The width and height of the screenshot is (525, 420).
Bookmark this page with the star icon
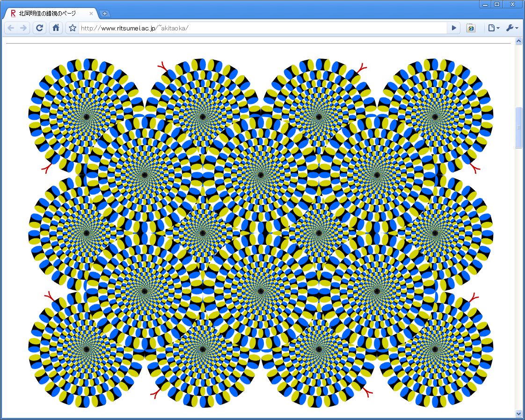click(73, 28)
